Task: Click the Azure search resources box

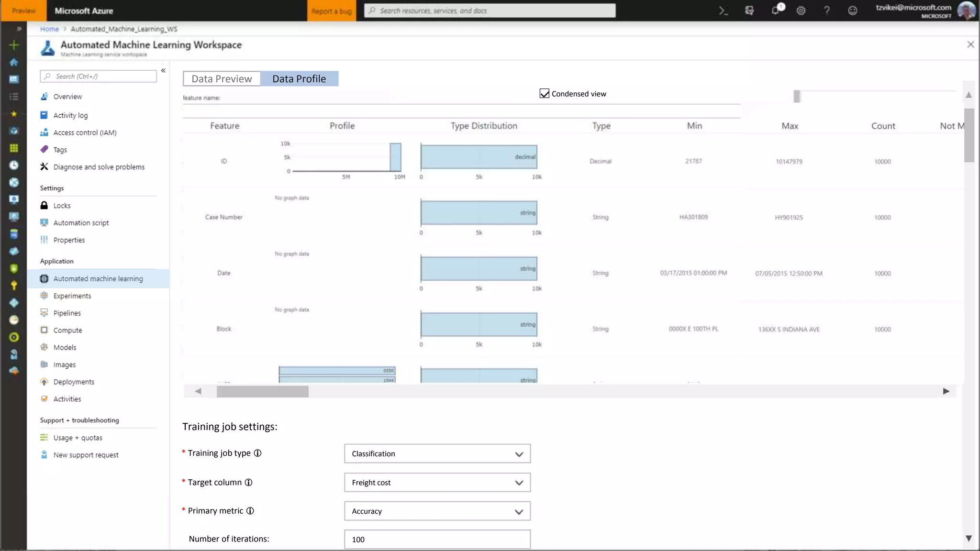Action: (x=490, y=11)
